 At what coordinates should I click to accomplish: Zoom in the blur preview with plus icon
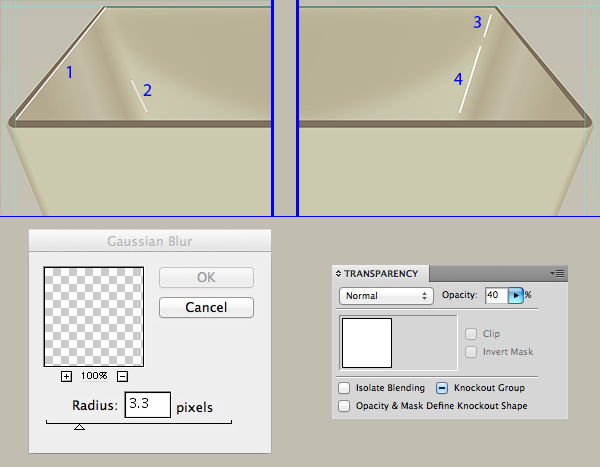[66, 376]
